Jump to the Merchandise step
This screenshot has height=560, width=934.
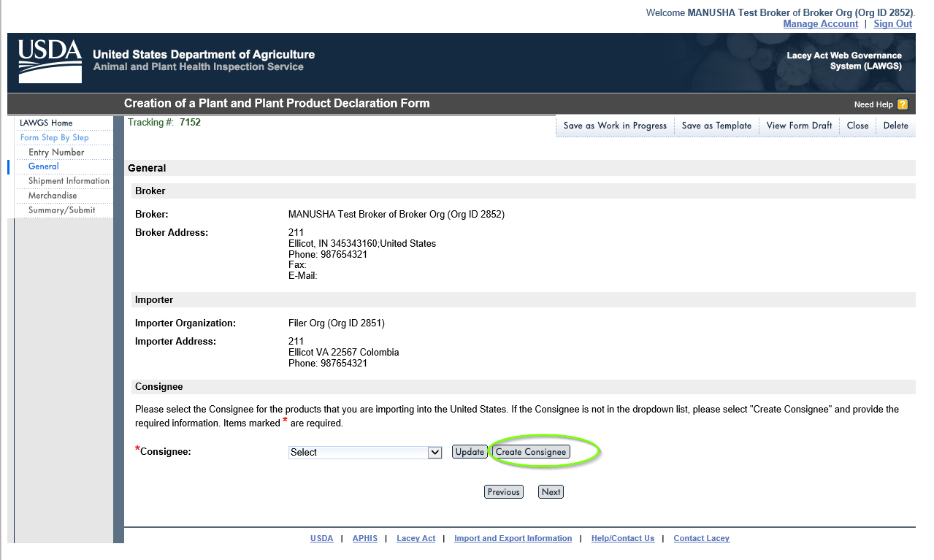[53, 196]
